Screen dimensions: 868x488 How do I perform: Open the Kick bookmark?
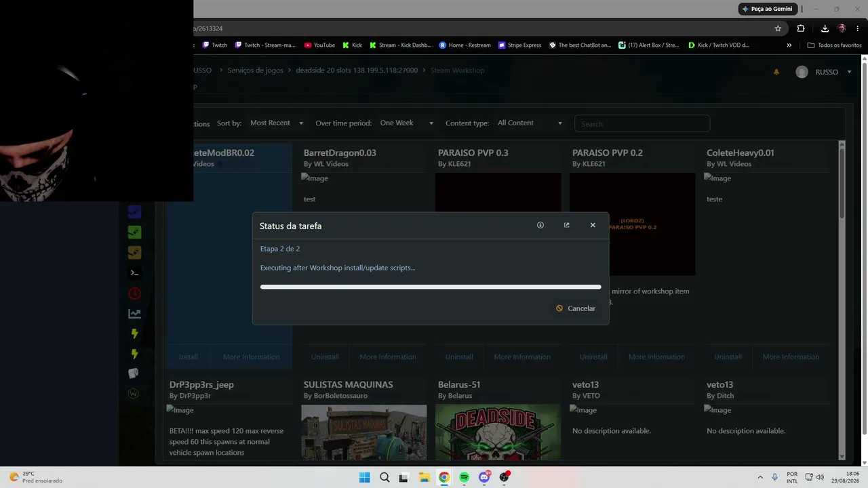click(x=352, y=45)
